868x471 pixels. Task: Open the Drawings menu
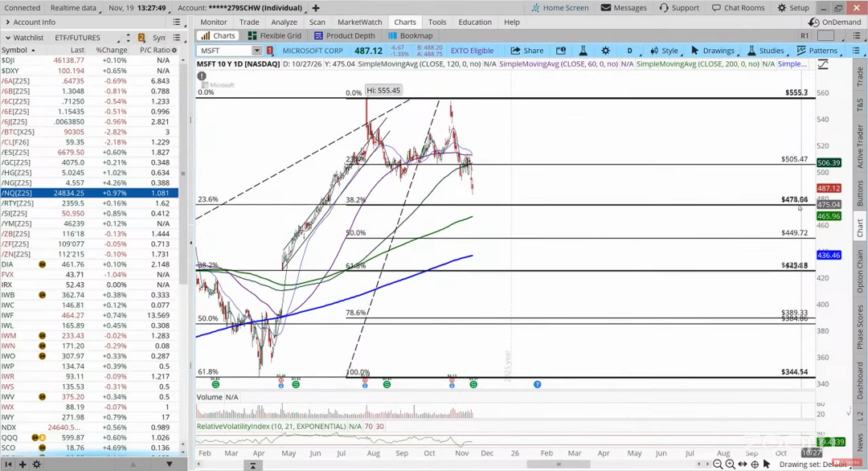click(x=712, y=51)
